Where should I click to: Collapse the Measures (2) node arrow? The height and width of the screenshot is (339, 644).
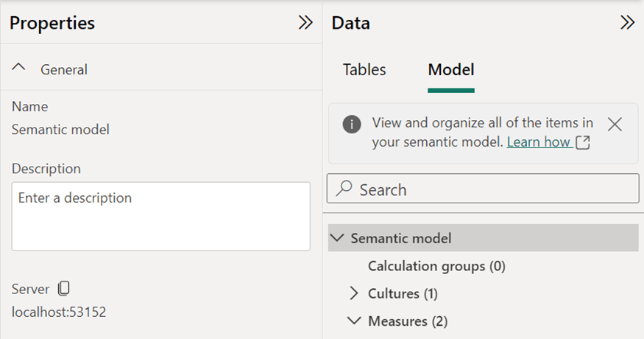(x=355, y=321)
